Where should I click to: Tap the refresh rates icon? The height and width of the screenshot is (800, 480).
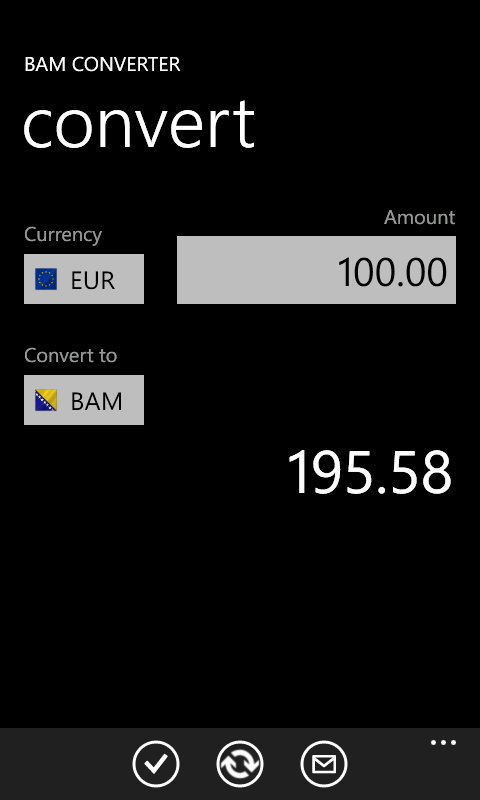(240, 764)
